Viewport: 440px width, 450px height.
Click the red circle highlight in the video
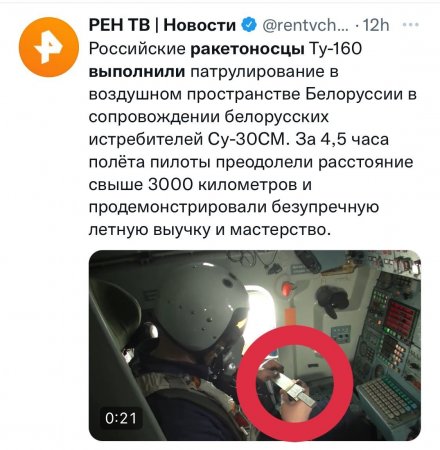[x=295, y=383]
